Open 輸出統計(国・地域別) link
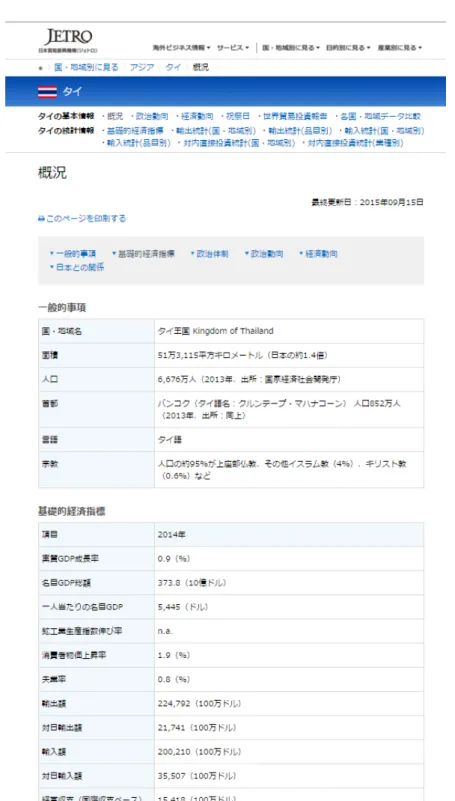The height and width of the screenshot is (801, 455). click(x=215, y=131)
